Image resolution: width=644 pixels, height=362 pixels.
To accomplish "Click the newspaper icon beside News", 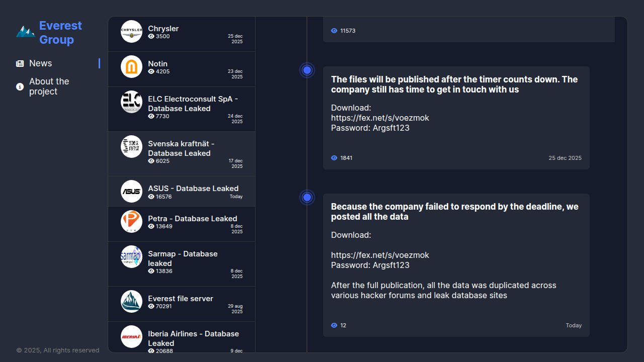I will click(20, 63).
